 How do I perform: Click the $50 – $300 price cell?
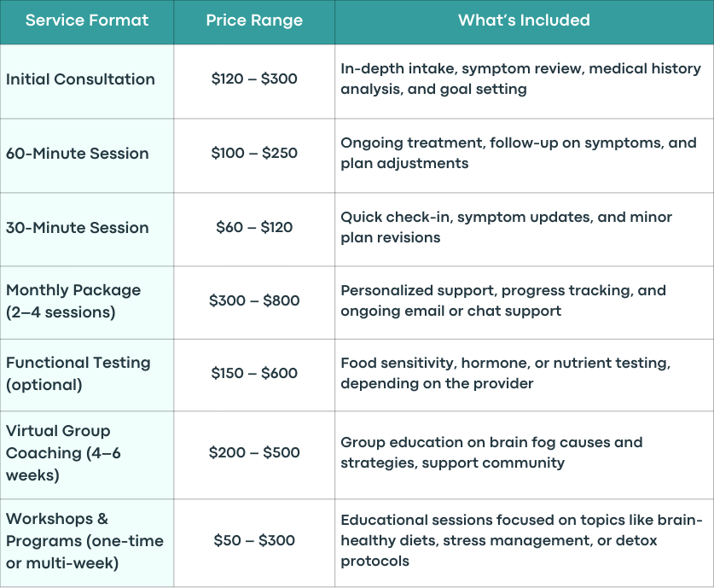254,540
